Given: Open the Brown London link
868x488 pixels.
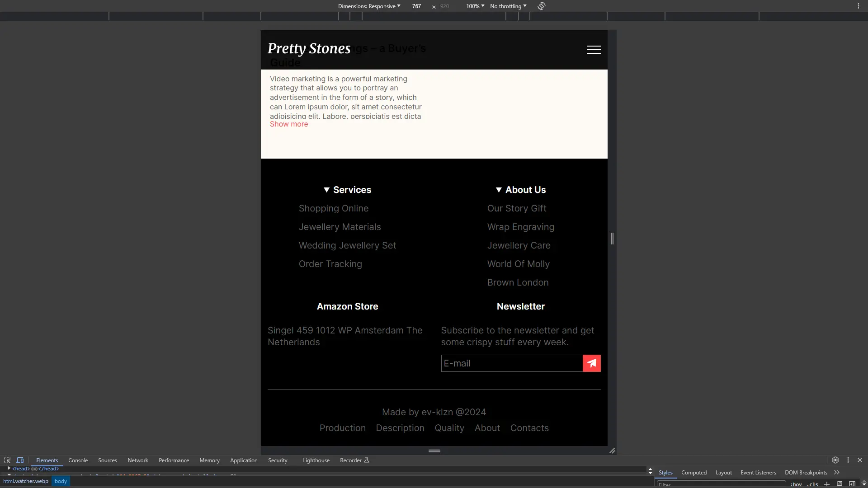Looking at the screenshot, I should point(518,282).
